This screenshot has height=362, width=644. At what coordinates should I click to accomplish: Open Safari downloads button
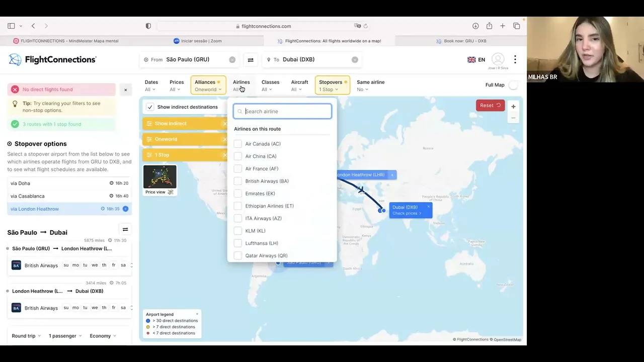475,26
